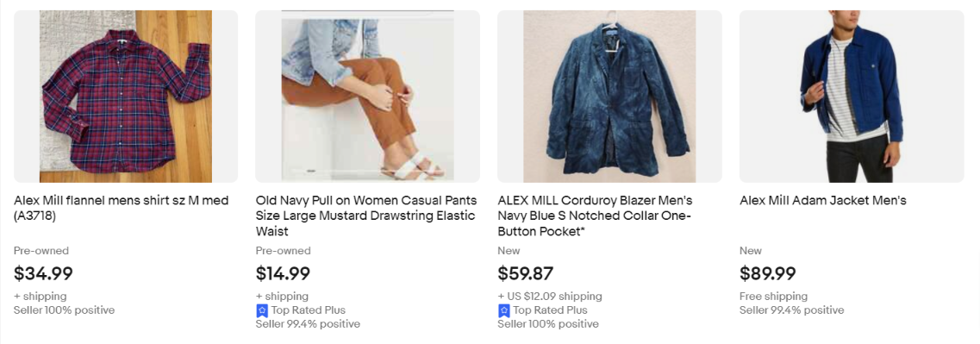This screenshot has height=344, width=980.
Task: Click Seller 99.4% positive under Old Navy pants
Action: click(308, 324)
